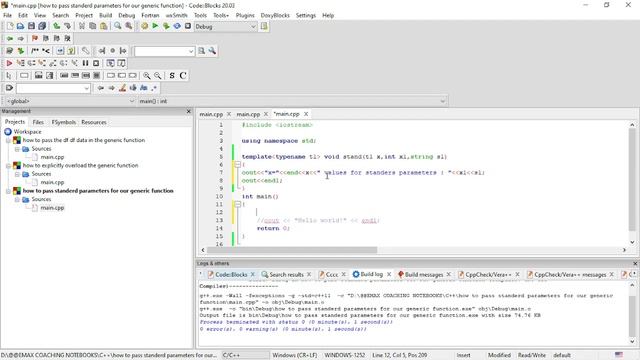Click the New file icon
640x360 pixels.
click(x=10, y=26)
